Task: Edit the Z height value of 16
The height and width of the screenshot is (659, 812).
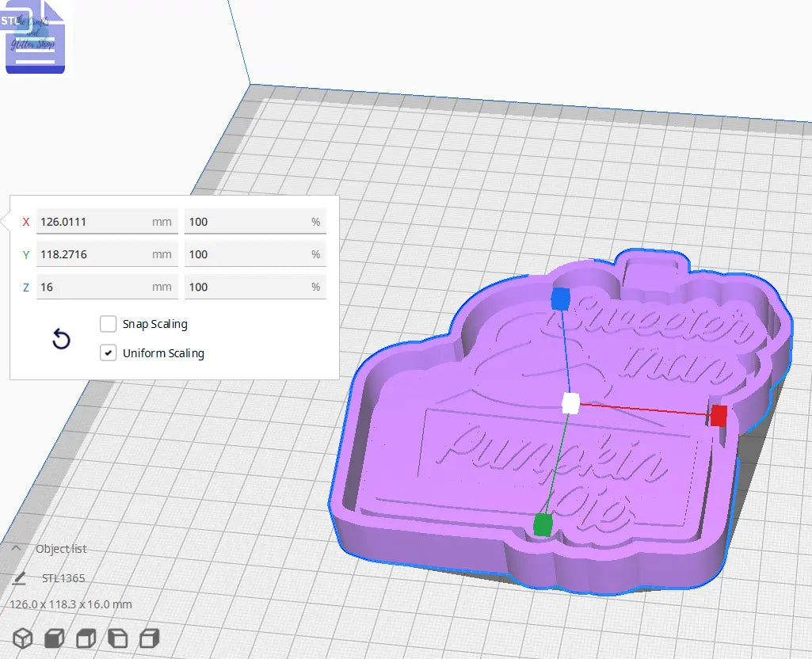Action: pyautogui.click(x=107, y=286)
